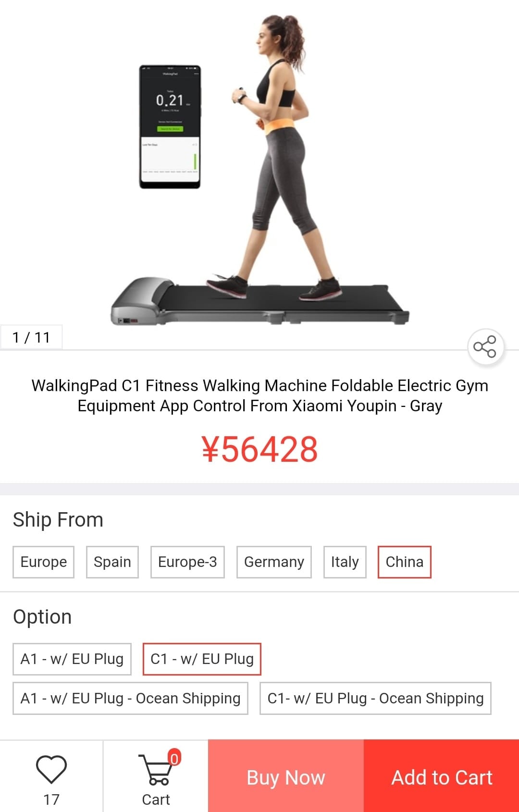519x812 pixels.
Task: Add product to wishlist via heart icon
Action: coord(51,769)
